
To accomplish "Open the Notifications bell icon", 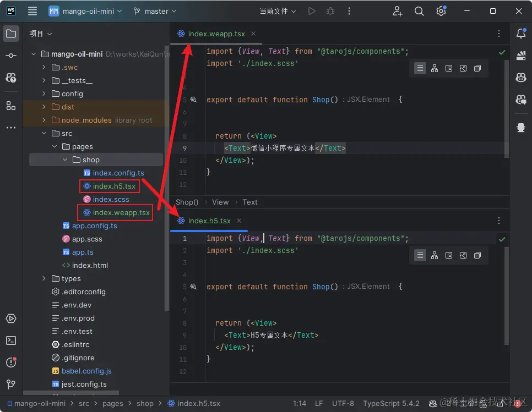I will coord(520,34).
